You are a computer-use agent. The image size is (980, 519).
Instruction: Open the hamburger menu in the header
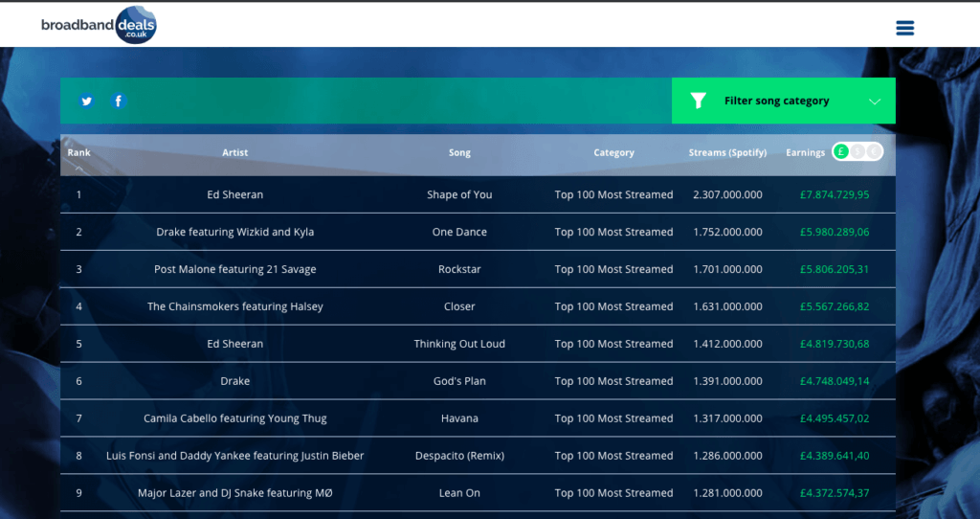pos(904,28)
